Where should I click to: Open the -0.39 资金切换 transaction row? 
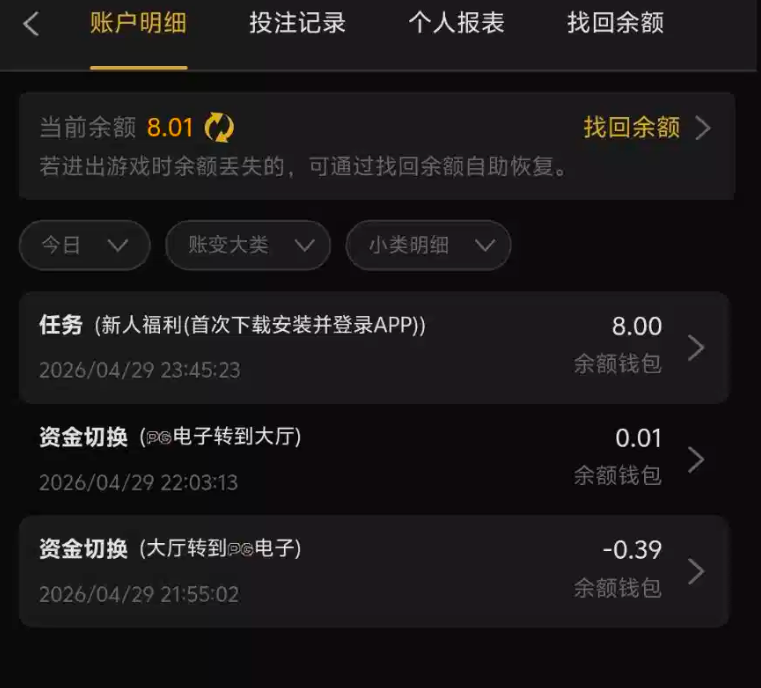click(300, 571)
